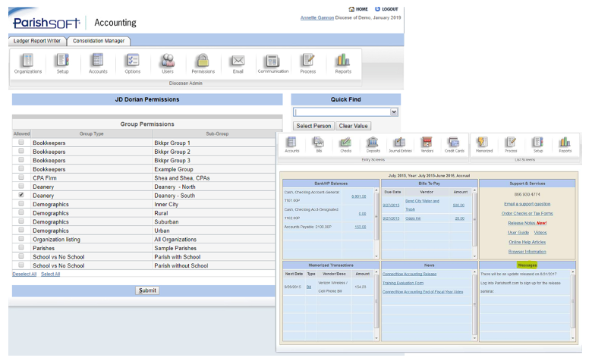
Task: Check Bkkpr Group 2 permission checkbox
Action: click(21, 151)
